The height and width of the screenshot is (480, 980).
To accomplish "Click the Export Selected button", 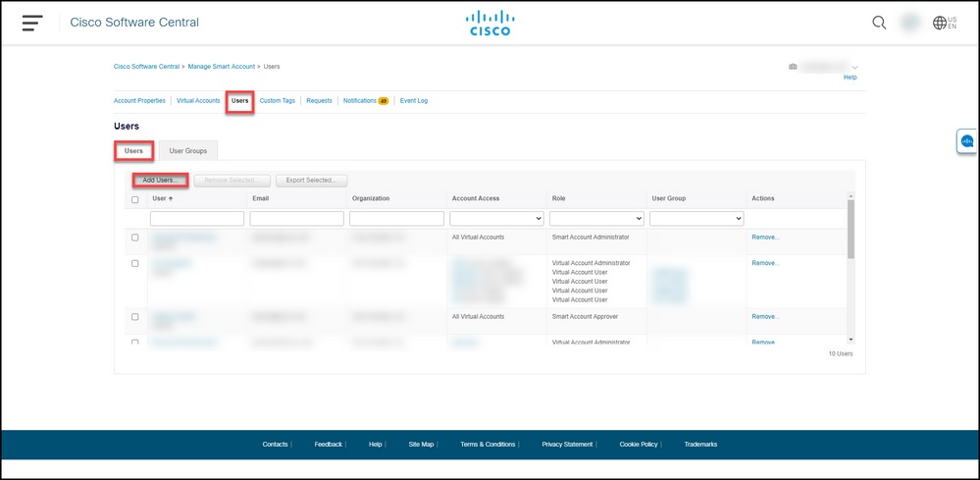I will pos(311,180).
